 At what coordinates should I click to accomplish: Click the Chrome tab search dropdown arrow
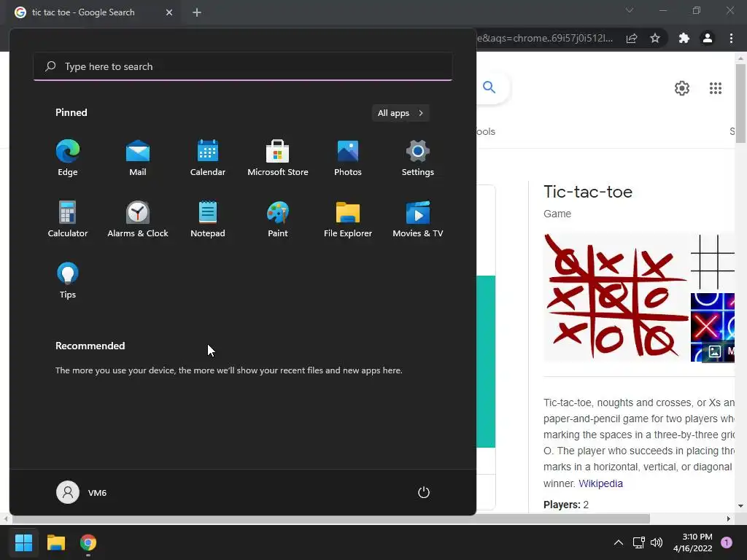click(630, 10)
